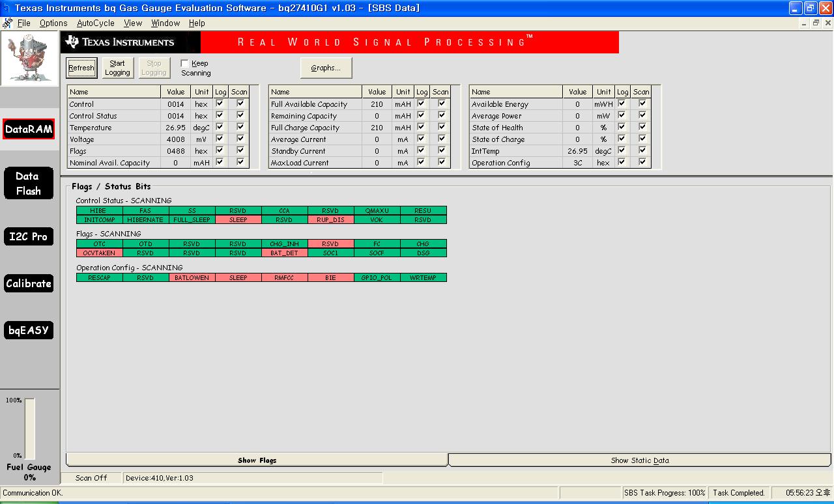Click the Texas Instruments logo banner
834x504 pixels.
point(130,42)
